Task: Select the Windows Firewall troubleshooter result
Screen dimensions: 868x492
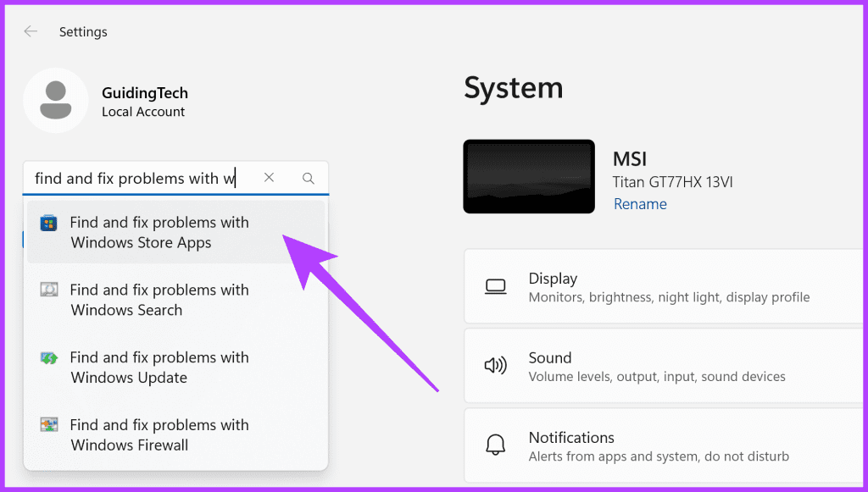Action: click(176, 434)
